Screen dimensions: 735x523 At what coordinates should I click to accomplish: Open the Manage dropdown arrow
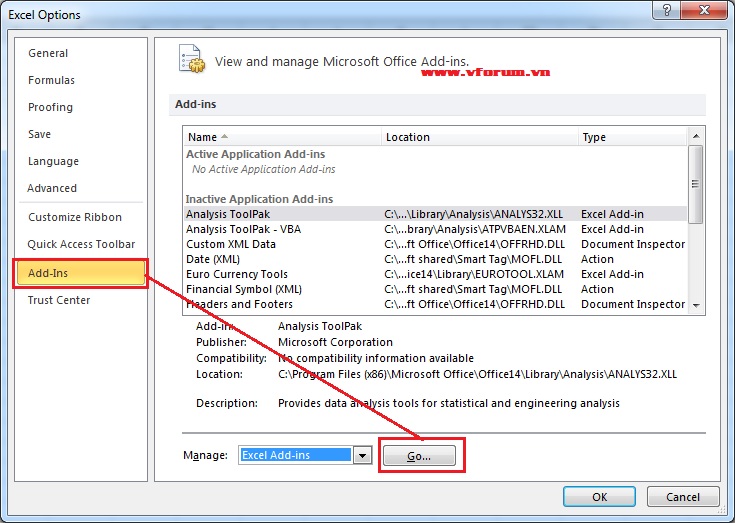(362, 455)
